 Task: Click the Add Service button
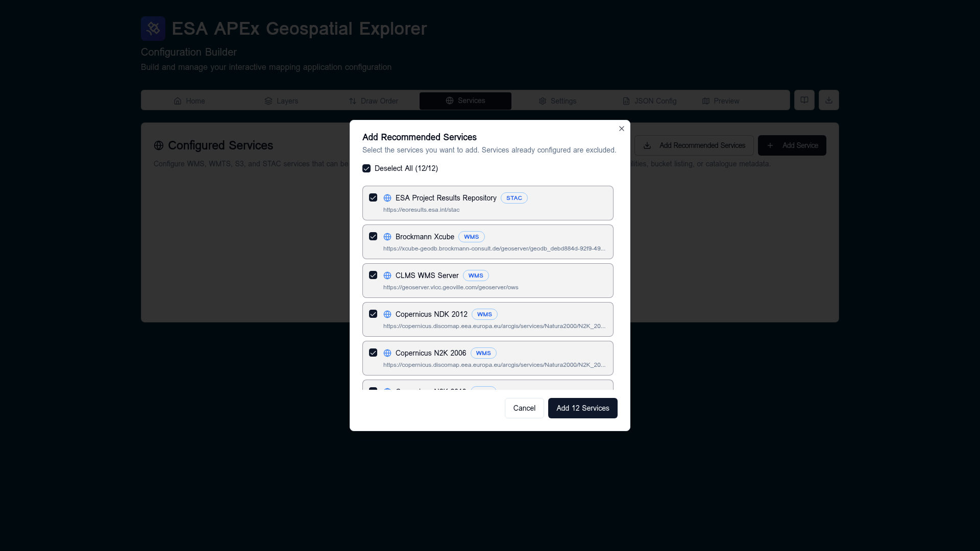tap(792, 145)
